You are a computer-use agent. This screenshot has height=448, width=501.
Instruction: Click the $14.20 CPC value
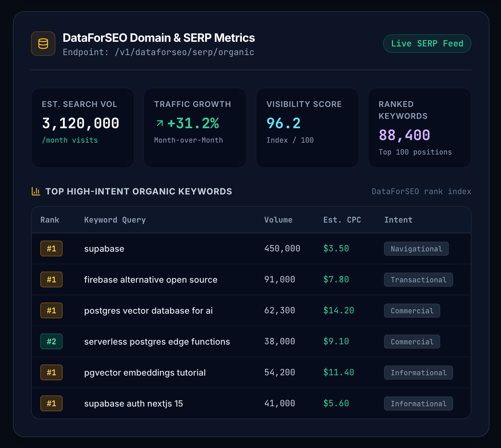coord(339,310)
